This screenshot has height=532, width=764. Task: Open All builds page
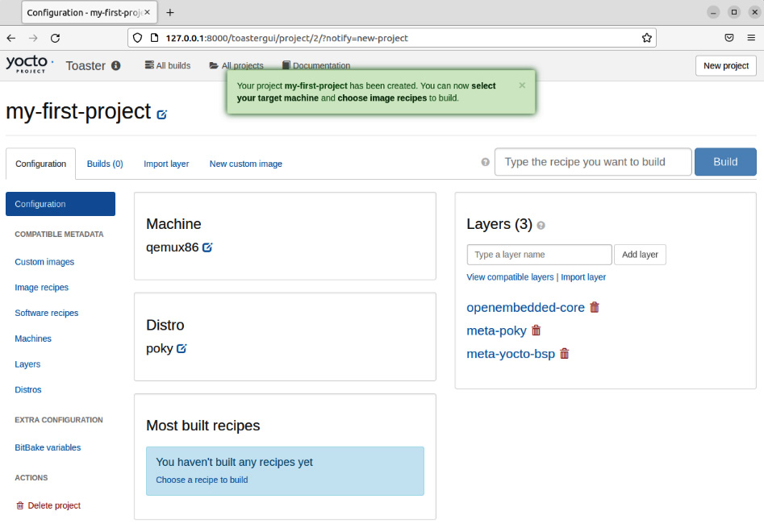pyautogui.click(x=168, y=65)
